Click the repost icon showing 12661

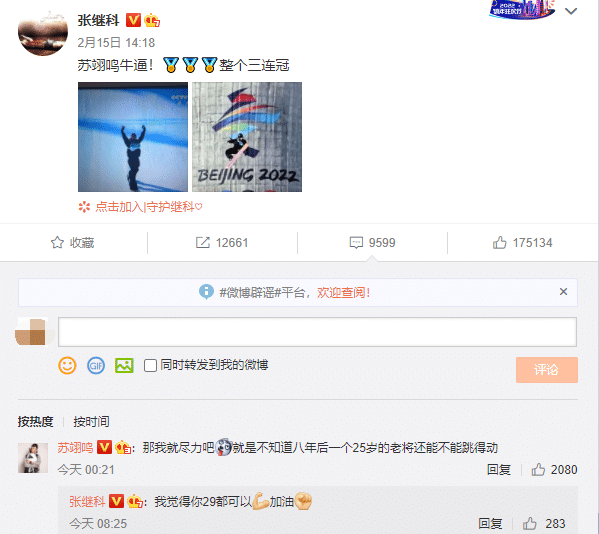click(x=203, y=243)
